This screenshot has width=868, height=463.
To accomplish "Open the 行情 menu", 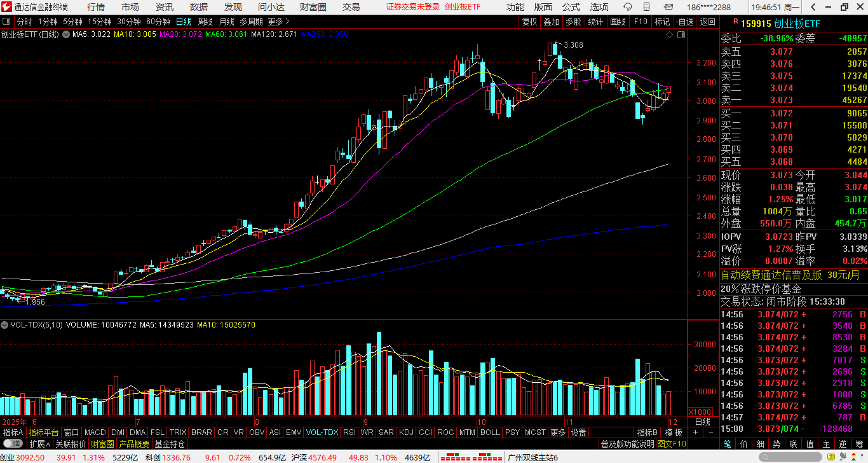I will click(96, 7).
